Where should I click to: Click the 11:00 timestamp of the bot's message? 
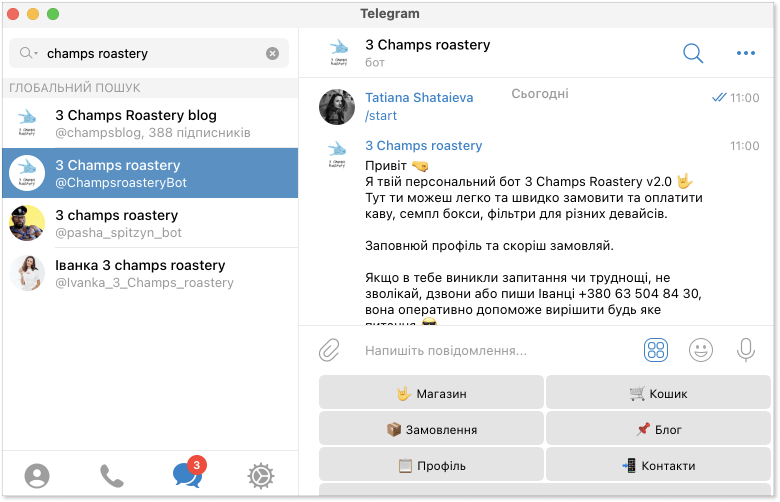tap(744, 146)
